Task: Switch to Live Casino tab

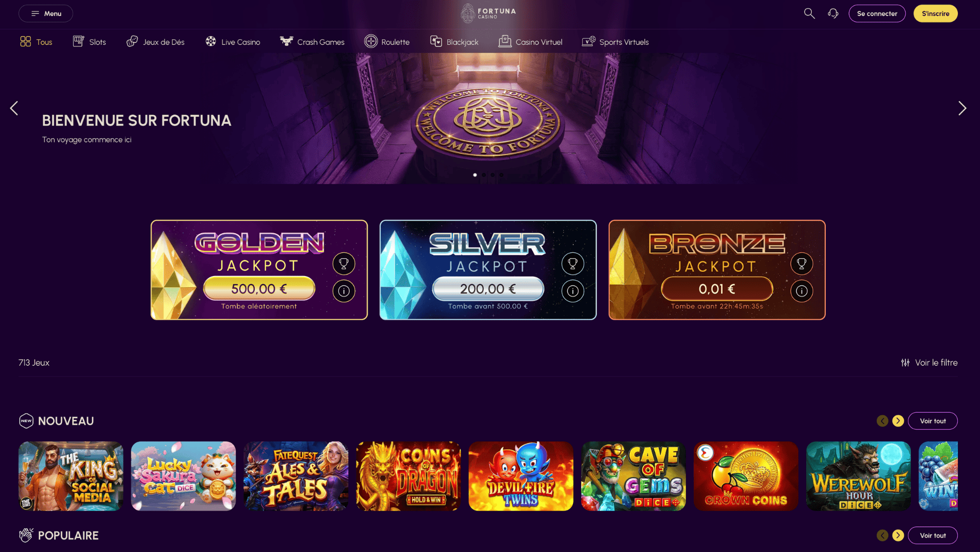Action: (x=233, y=42)
